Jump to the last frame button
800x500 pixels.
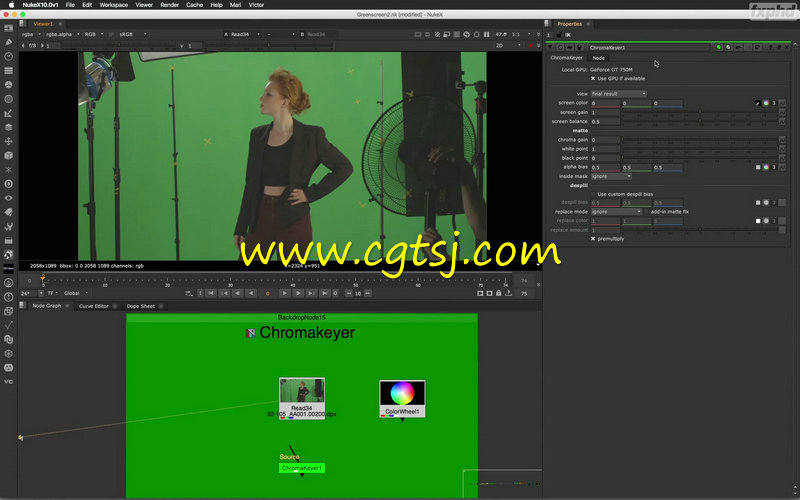pyautogui.click(x=324, y=293)
